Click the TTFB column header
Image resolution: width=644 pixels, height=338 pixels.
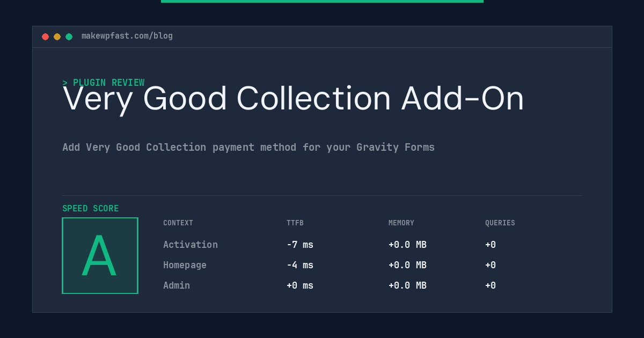tap(295, 223)
